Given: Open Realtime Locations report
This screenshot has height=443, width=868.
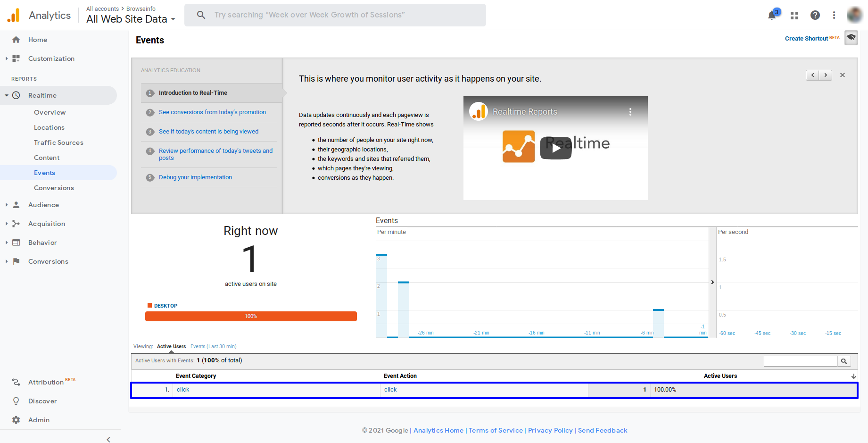Looking at the screenshot, I should [x=49, y=127].
